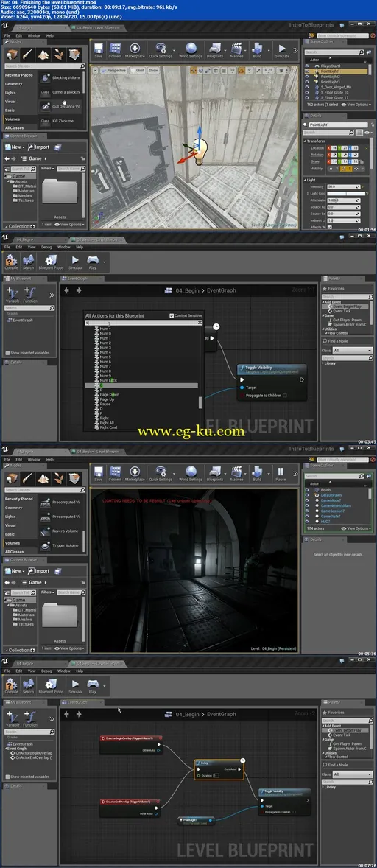Click the All Actions list scrollbar

tap(200, 402)
